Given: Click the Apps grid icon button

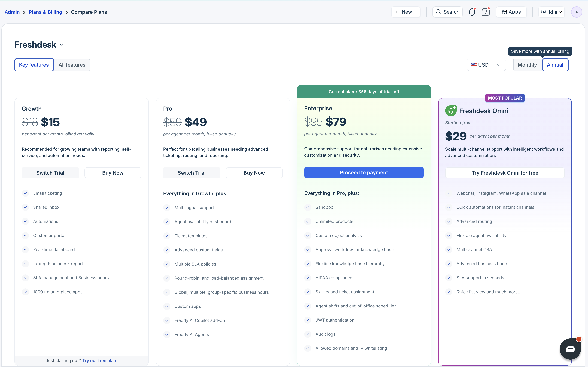Looking at the screenshot, I should (511, 12).
